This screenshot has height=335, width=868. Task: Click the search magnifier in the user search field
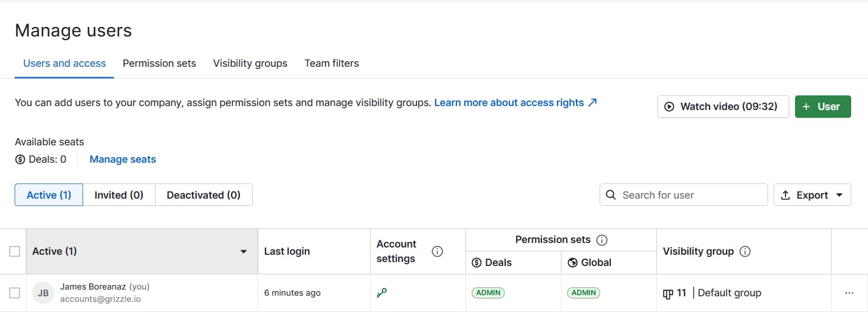point(611,195)
